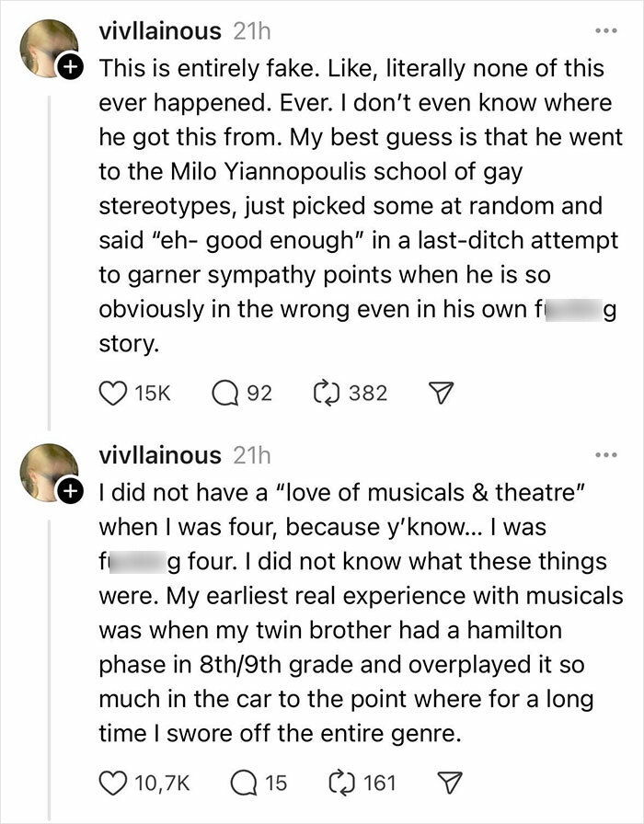Open replies on the first post
644x824 pixels.
[226, 393]
